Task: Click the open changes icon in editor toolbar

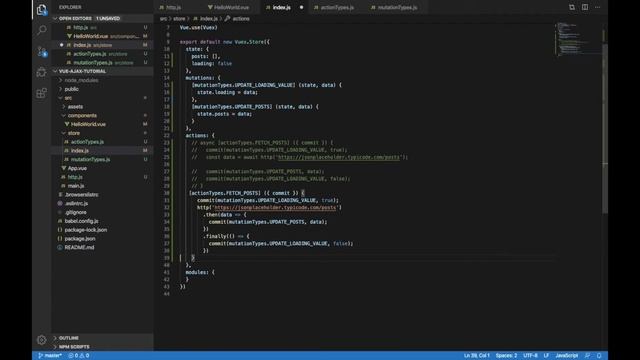Action: (x=572, y=7)
